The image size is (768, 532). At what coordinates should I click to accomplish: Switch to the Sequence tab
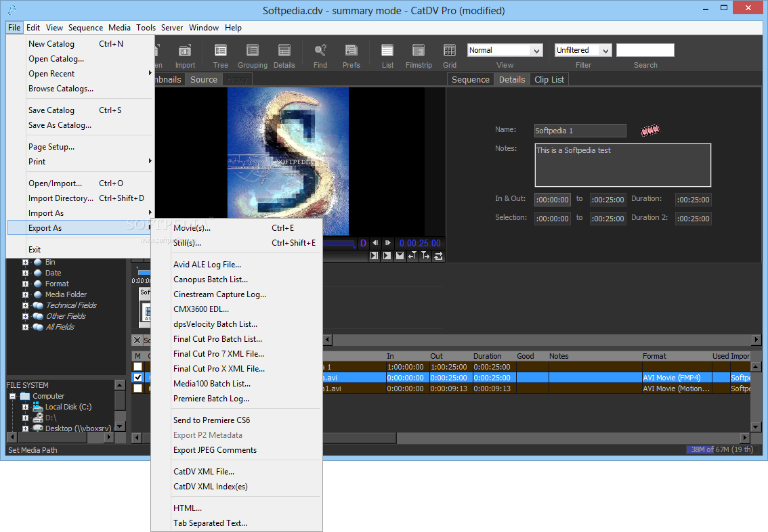point(470,80)
